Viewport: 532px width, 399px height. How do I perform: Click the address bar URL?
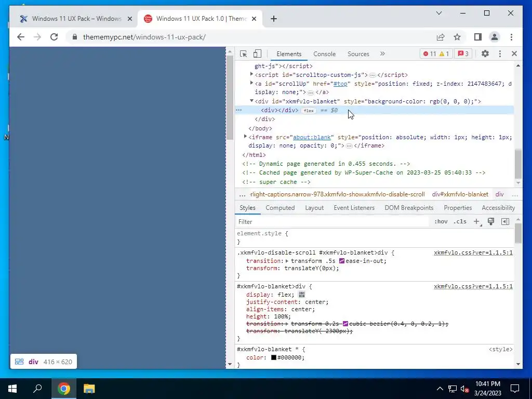(144, 37)
